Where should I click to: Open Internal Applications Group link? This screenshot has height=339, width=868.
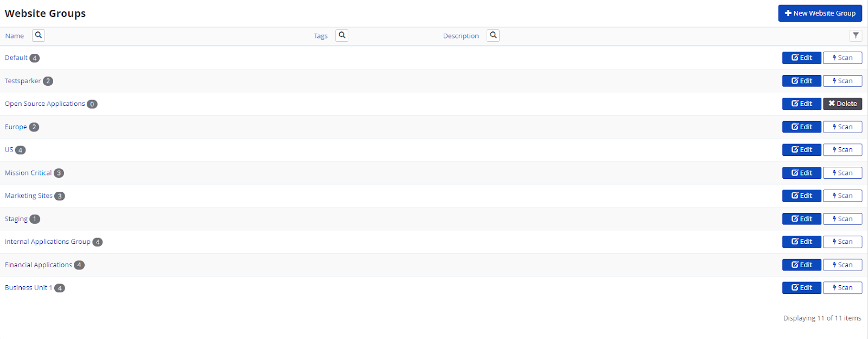pyautogui.click(x=48, y=242)
